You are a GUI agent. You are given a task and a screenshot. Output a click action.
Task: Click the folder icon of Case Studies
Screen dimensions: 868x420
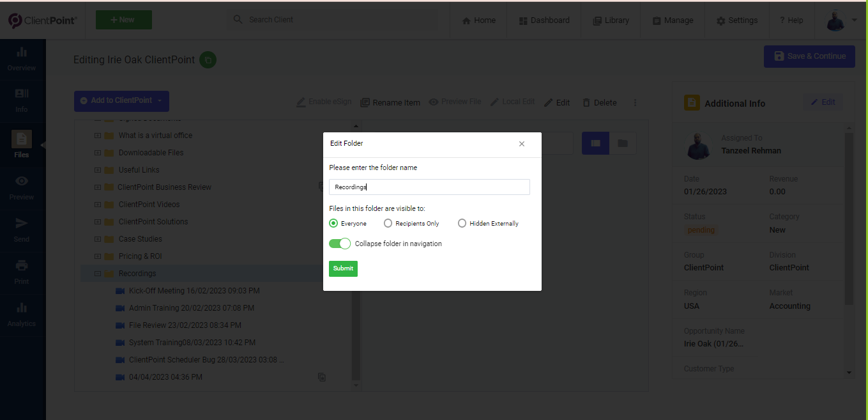pyautogui.click(x=109, y=239)
